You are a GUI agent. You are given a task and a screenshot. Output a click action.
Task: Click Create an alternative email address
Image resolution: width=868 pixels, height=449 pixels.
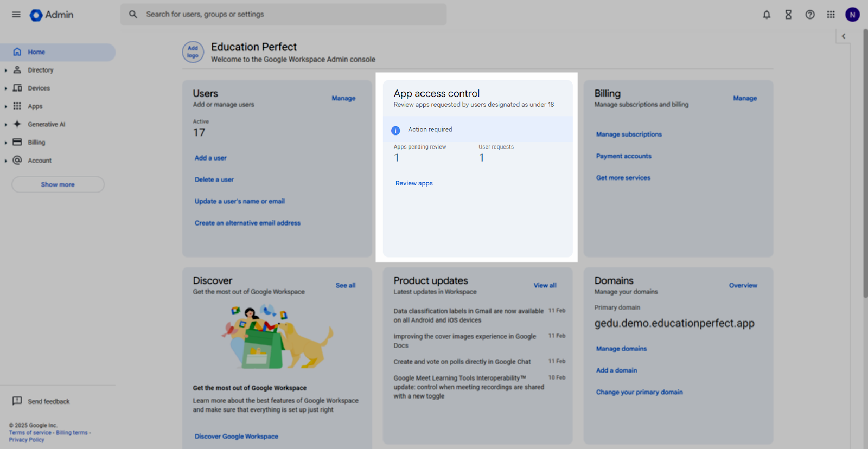pyautogui.click(x=247, y=223)
